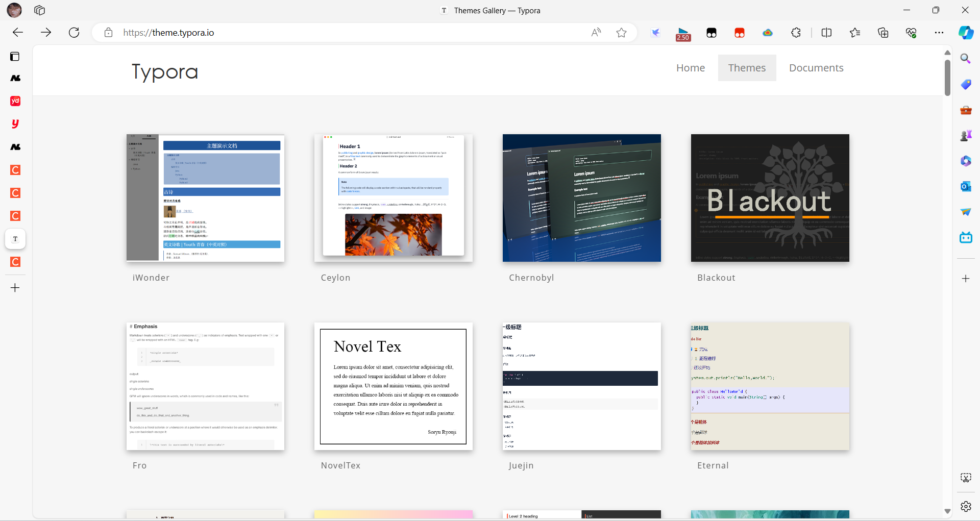
Task: Select the Themes nav item
Action: 747,68
